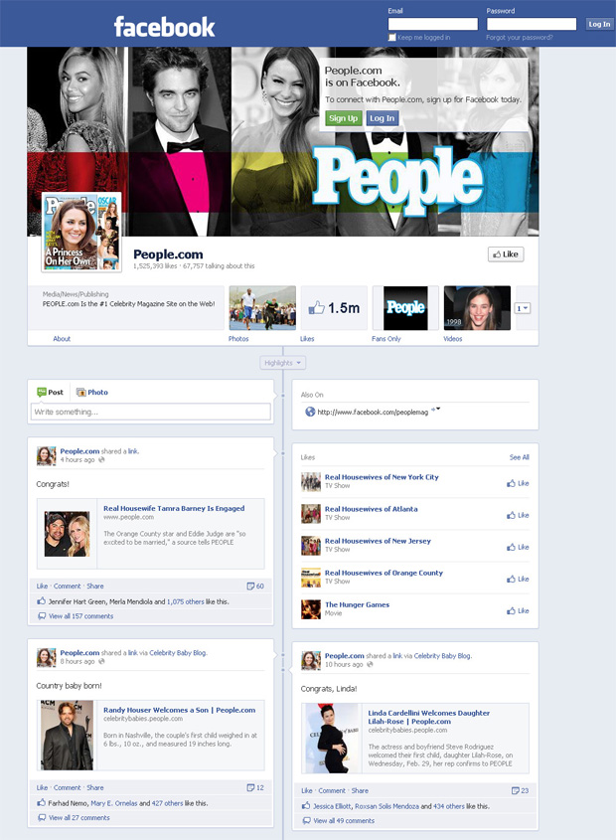
Task: Like Real Housewives of Orange County
Action: coord(518,580)
